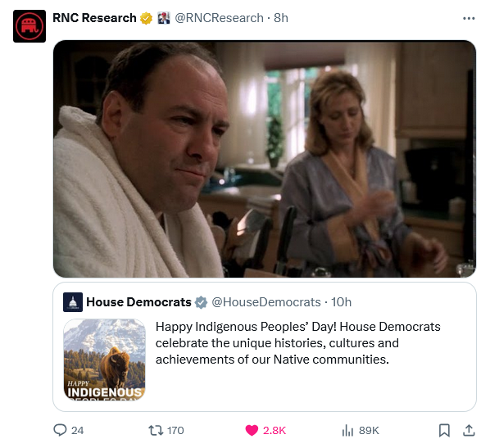The height and width of the screenshot is (448, 490).
Task: Open the @RNCResearch handle link
Action: click(x=219, y=18)
